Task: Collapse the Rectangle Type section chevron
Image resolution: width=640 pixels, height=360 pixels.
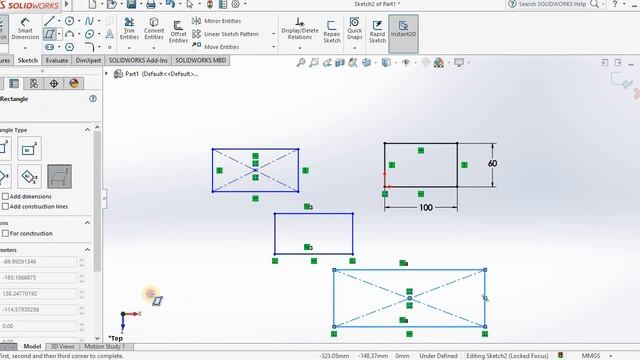Action: (x=87, y=130)
